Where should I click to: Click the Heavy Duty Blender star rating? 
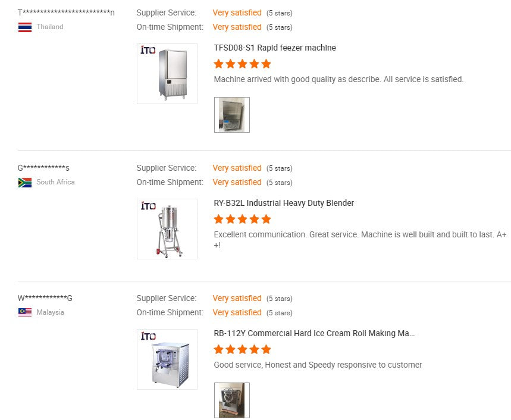point(242,219)
